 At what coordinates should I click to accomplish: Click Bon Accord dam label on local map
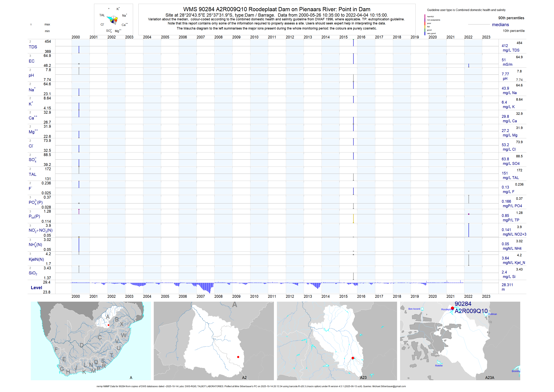point(414,309)
